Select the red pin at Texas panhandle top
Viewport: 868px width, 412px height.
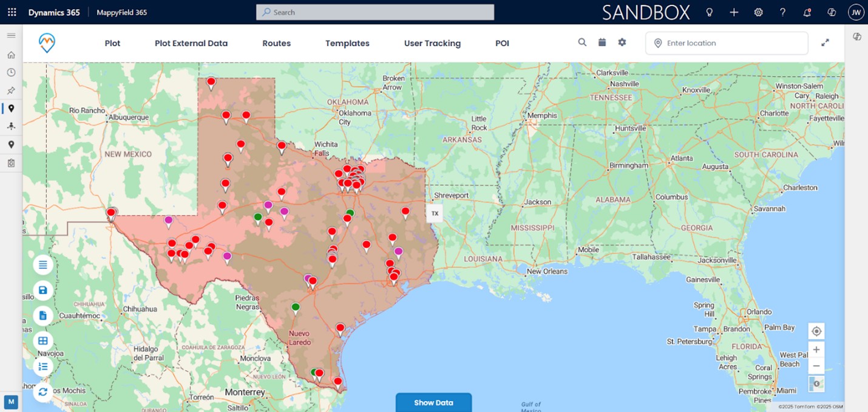211,83
